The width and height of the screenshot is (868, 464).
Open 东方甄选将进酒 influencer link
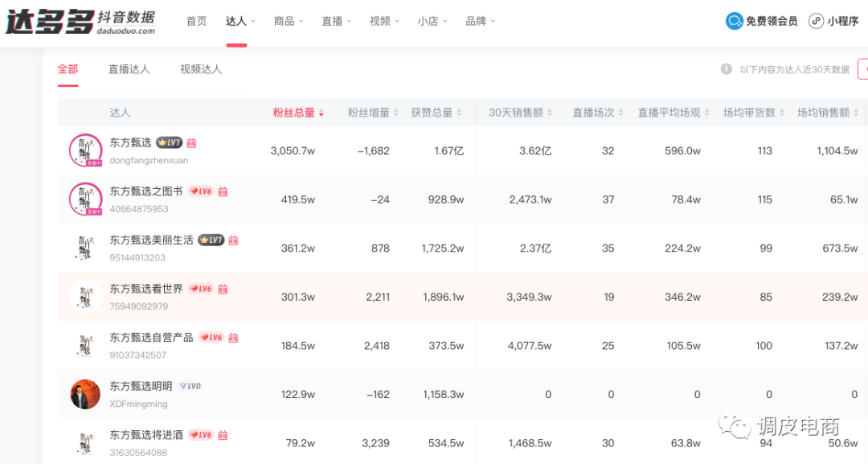[146, 435]
